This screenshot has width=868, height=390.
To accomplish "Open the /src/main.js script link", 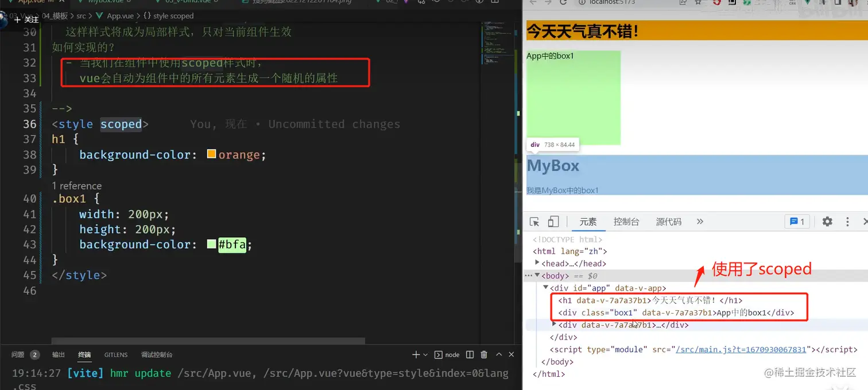I will tap(742, 349).
